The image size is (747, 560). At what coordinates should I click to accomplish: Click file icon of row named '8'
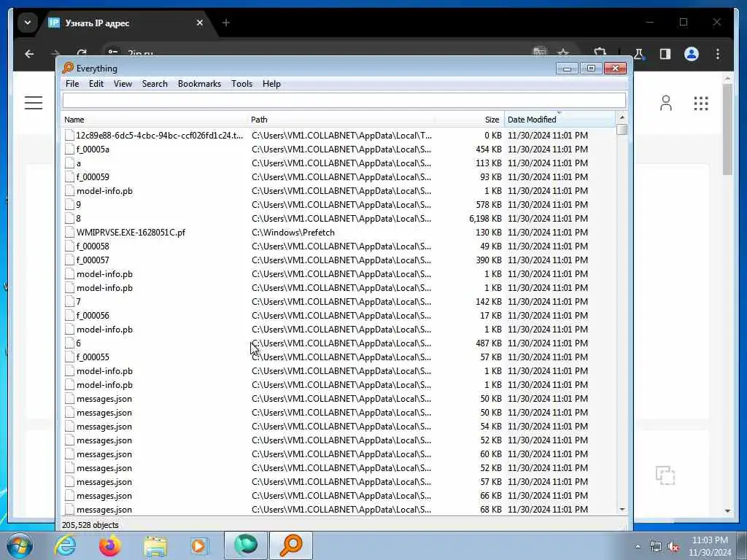tap(69, 218)
